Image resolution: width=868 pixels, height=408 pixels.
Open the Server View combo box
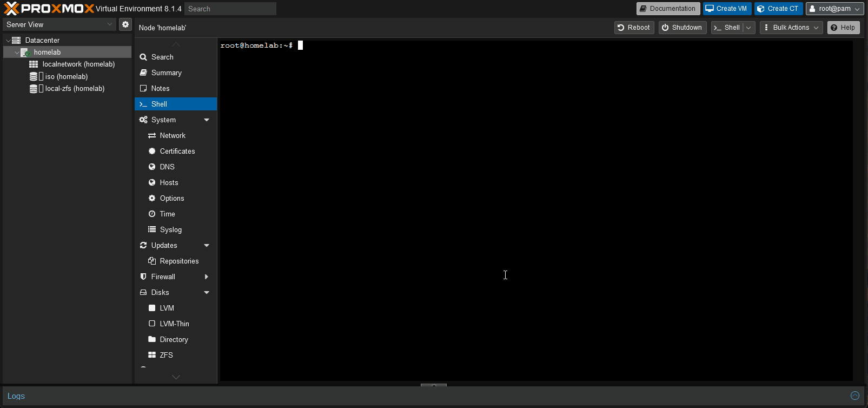pos(59,24)
